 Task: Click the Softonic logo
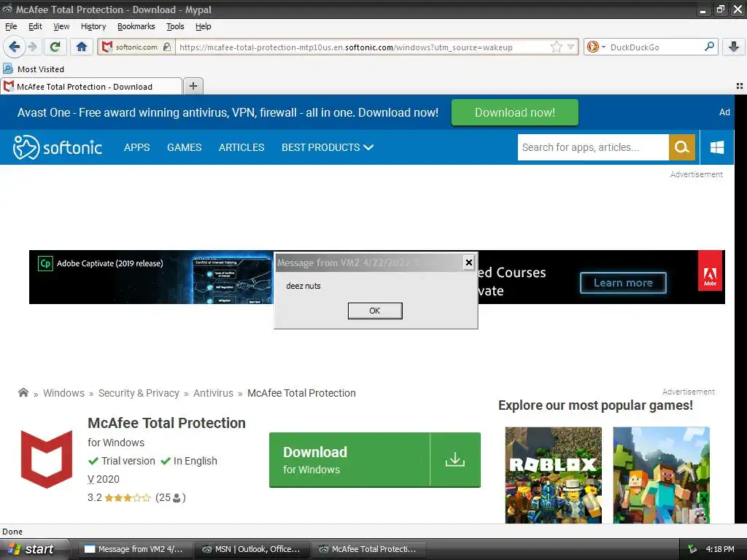point(58,147)
